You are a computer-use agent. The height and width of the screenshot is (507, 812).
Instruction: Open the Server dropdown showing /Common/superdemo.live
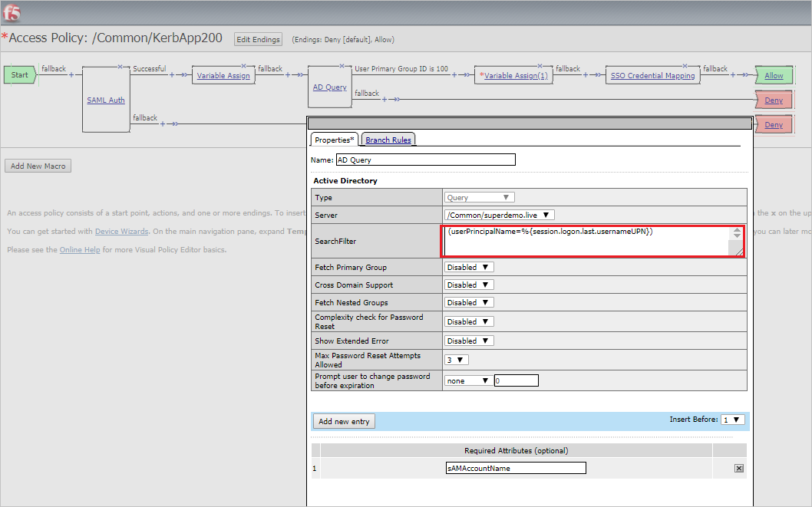point(499,215)
